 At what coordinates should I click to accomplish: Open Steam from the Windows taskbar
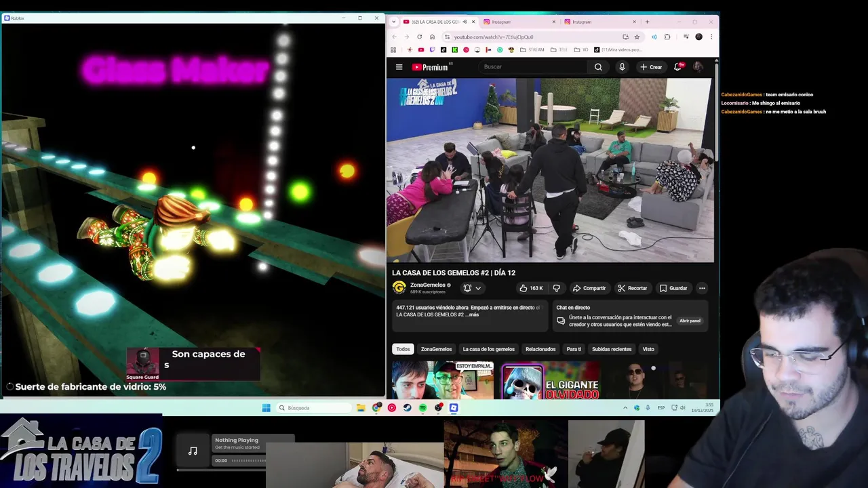point(407,407)
